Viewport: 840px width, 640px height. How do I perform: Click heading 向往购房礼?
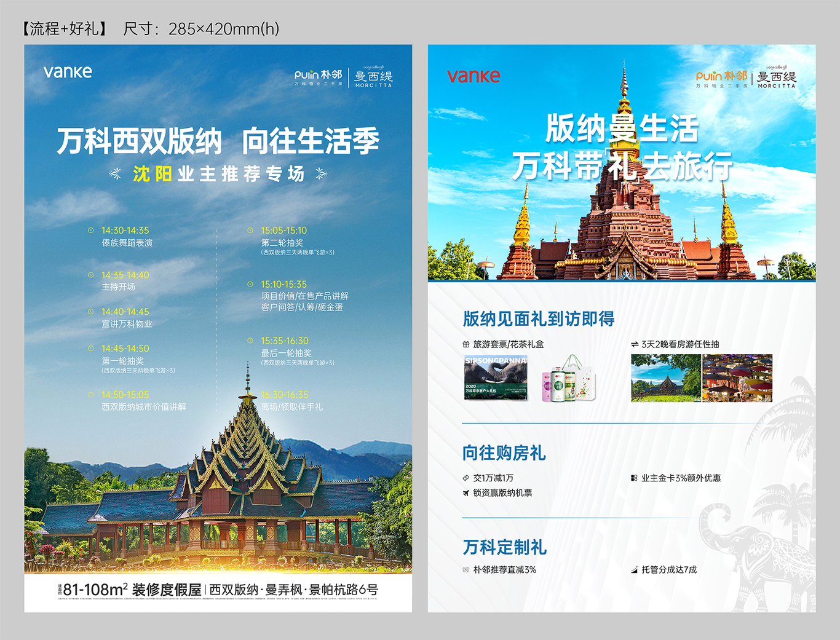pyautogui.click(x=504, y=453)
